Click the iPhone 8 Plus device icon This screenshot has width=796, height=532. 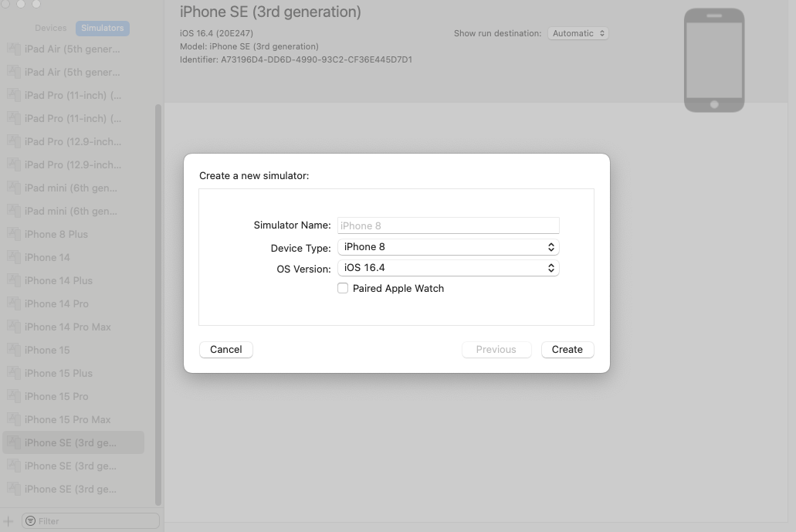[13, 234]
